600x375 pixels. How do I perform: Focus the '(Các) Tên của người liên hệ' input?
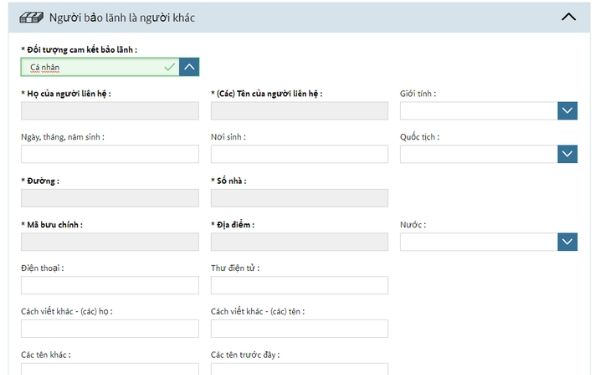[299, 111]
